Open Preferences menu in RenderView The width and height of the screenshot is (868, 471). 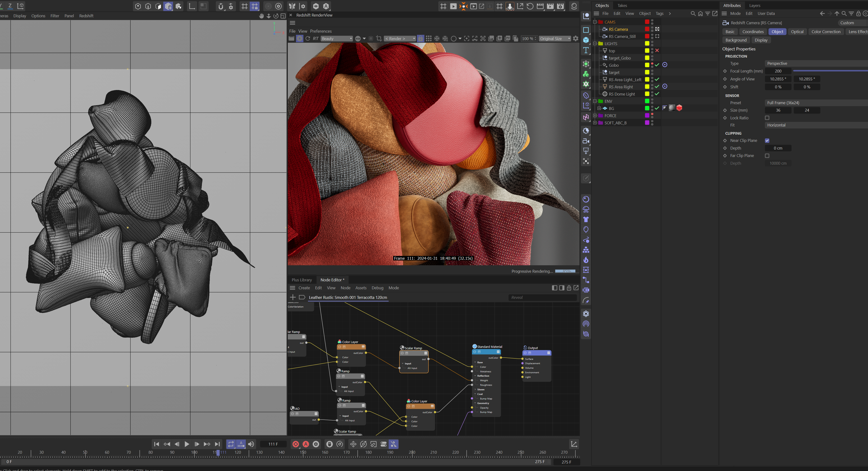coord(320,31)
